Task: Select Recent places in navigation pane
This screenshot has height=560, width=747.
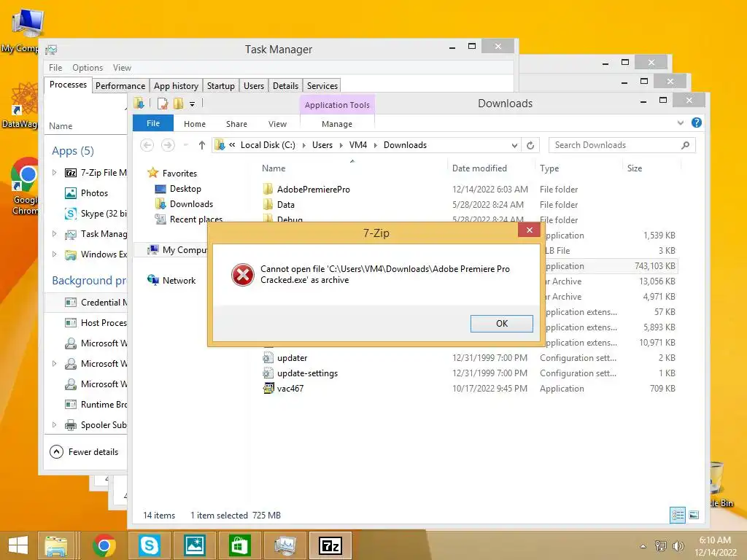Action: (196, 219)
